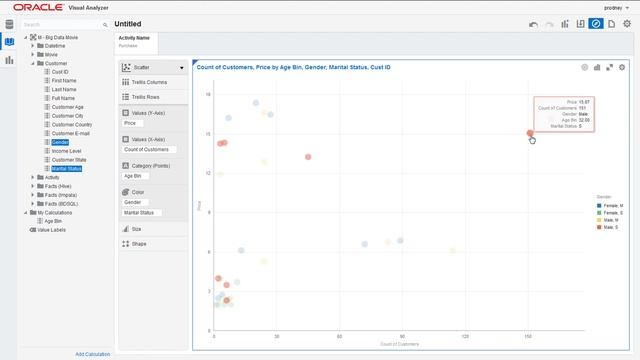Click the Values (Y-Axis) section icon

pos(125,113)
